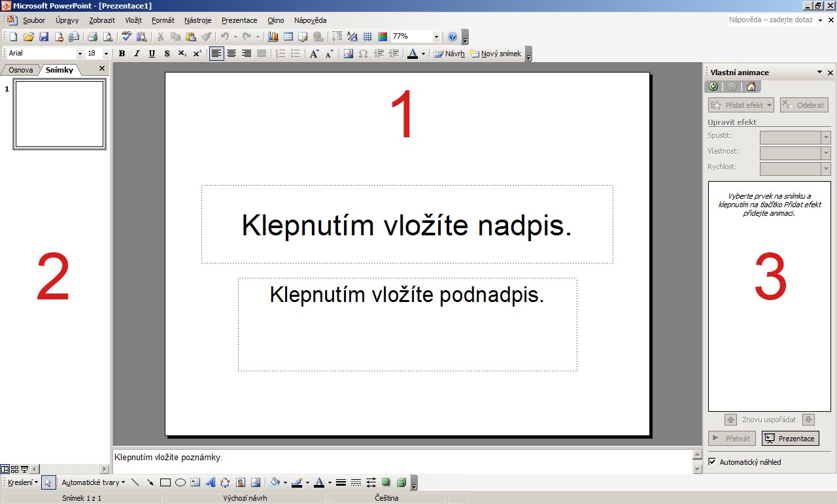
Task: Insert a text box from the drawing toolbar
Action: tap(196, 482)
